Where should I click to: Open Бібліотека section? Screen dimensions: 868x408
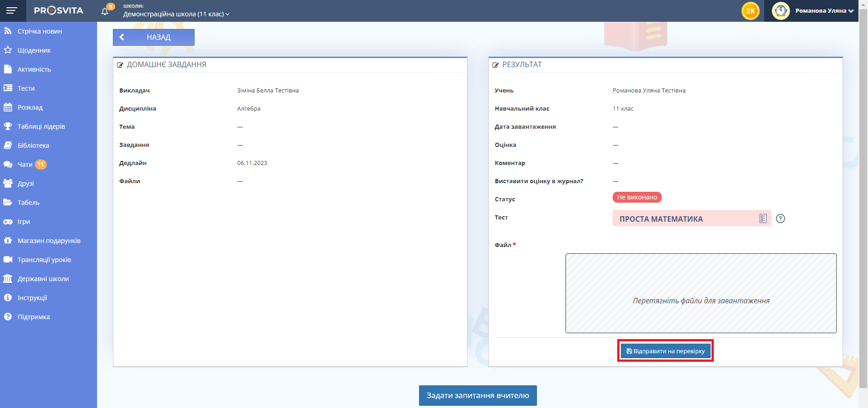[33, 146]
